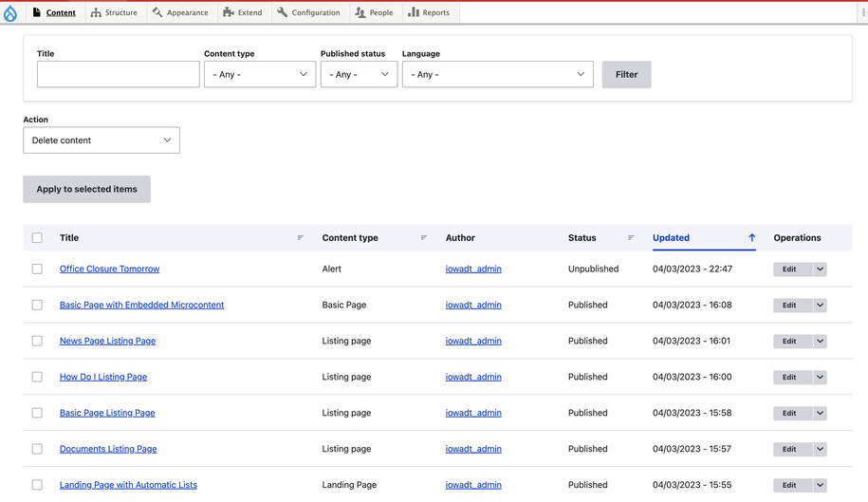Sort table by the Updated column header
Image resolution: width=868 pixels, height=502 pixels.
tap(671, 238)
